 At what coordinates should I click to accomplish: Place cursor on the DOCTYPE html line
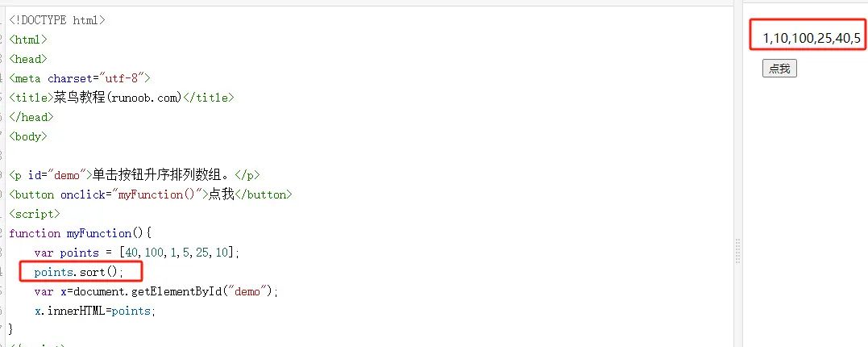click(56, 20)
